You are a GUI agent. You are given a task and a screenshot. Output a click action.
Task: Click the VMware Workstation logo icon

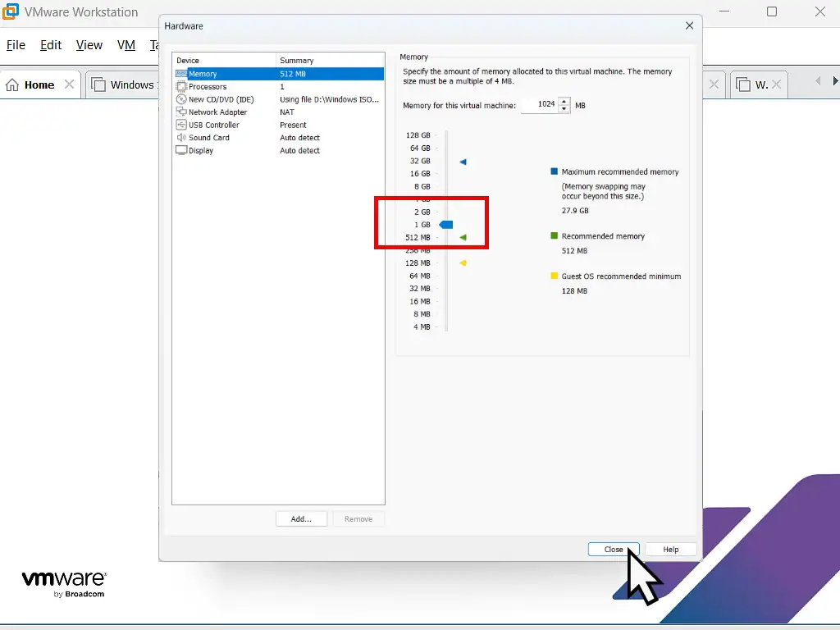(9, 11)
